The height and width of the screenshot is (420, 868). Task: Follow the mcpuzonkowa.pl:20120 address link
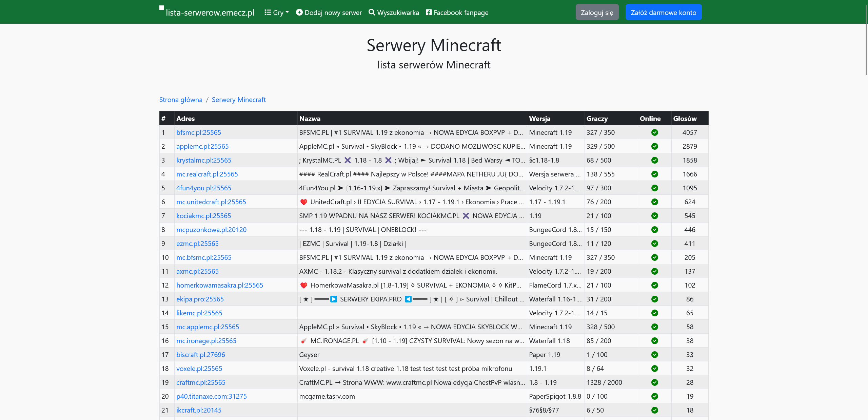coord(211,230)
